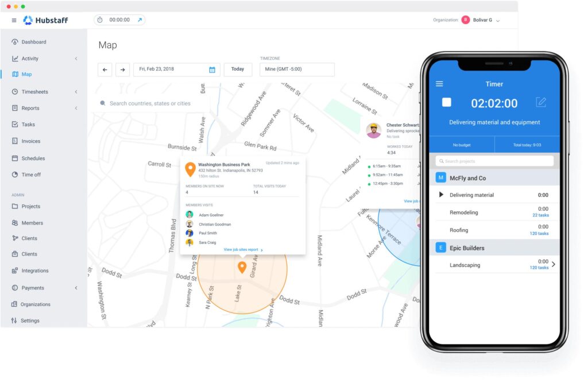Image resolution: width=588 pixels, height=383 pixels.
Task: Click the Invoices icon in sidebar
Action: pos(15,141)
